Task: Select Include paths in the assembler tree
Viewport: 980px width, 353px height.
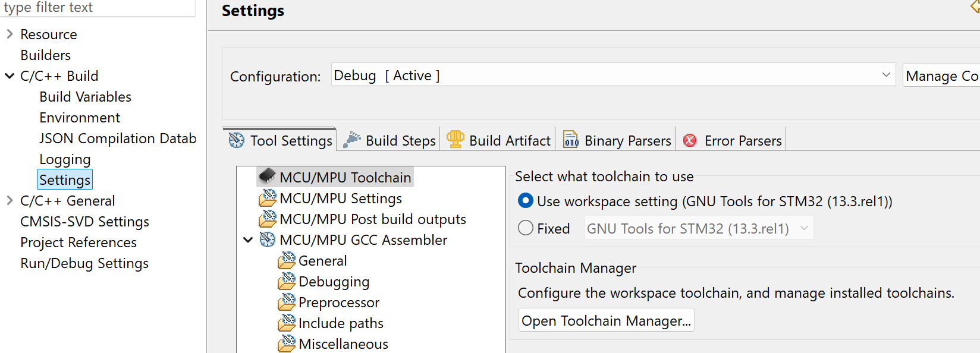Action: click(x=341, y=323)
